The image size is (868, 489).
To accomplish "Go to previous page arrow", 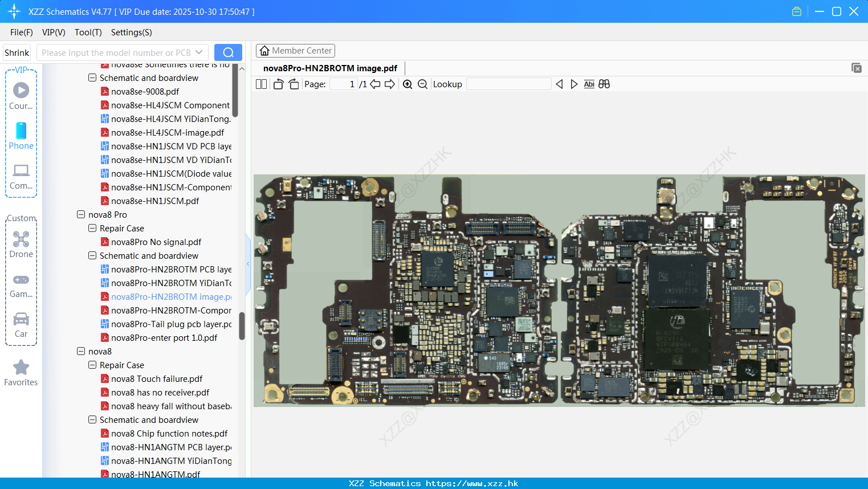I will pyautogui.click(x=375, y=84).
